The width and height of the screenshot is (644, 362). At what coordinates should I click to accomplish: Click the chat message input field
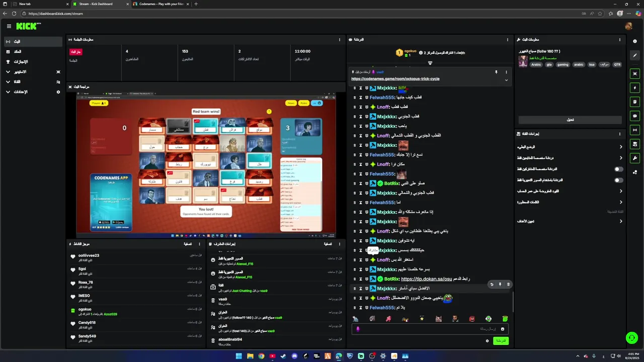[x=430, y=329]
